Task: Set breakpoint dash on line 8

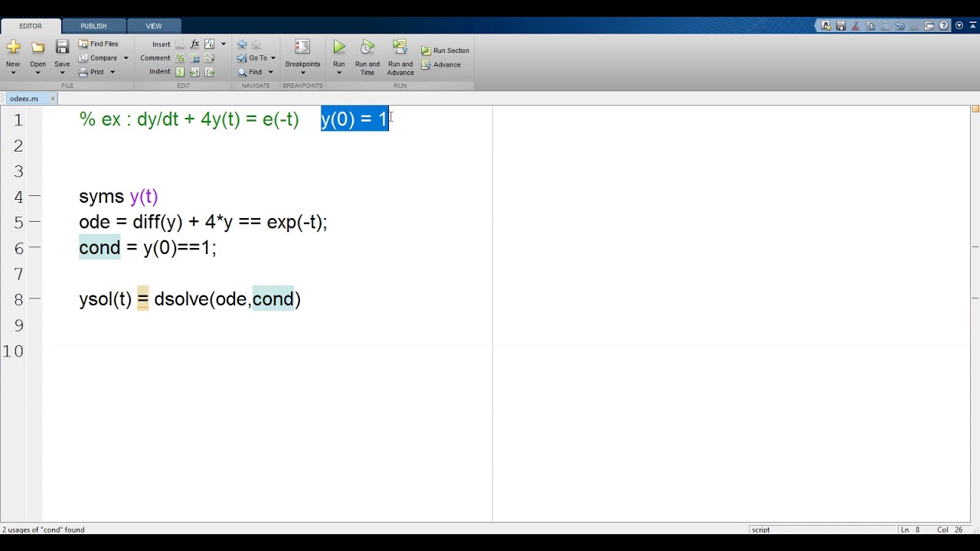Action: tap(34, 299)
